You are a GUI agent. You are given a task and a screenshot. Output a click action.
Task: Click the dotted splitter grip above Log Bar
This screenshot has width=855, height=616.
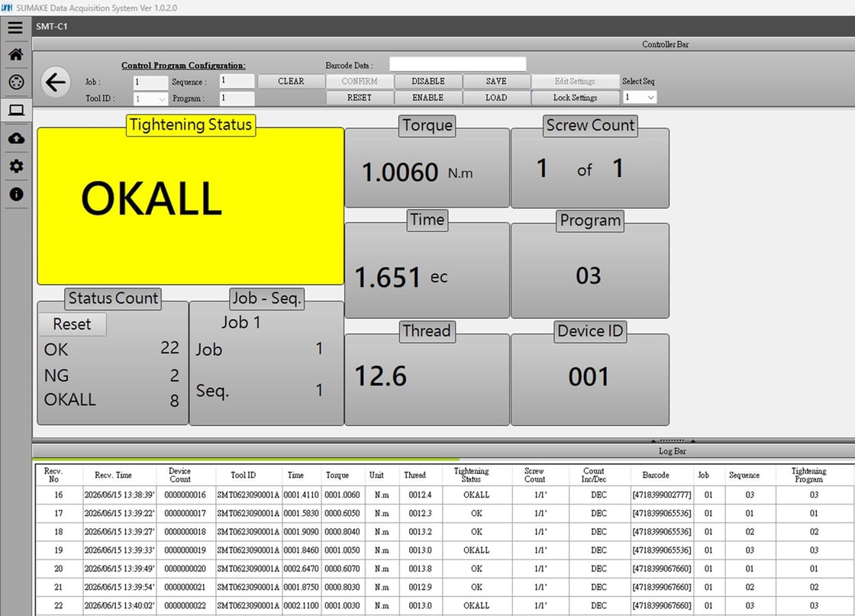click(x=673, y=440)
